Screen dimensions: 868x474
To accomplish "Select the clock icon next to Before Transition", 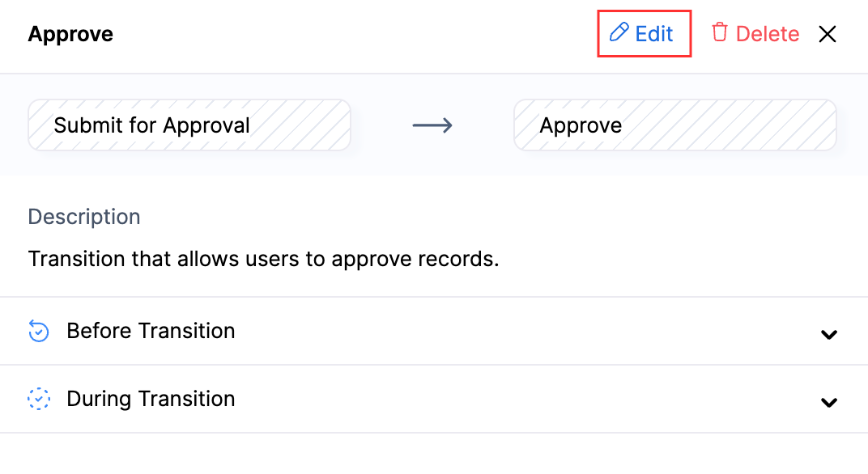I will (38, 331).
